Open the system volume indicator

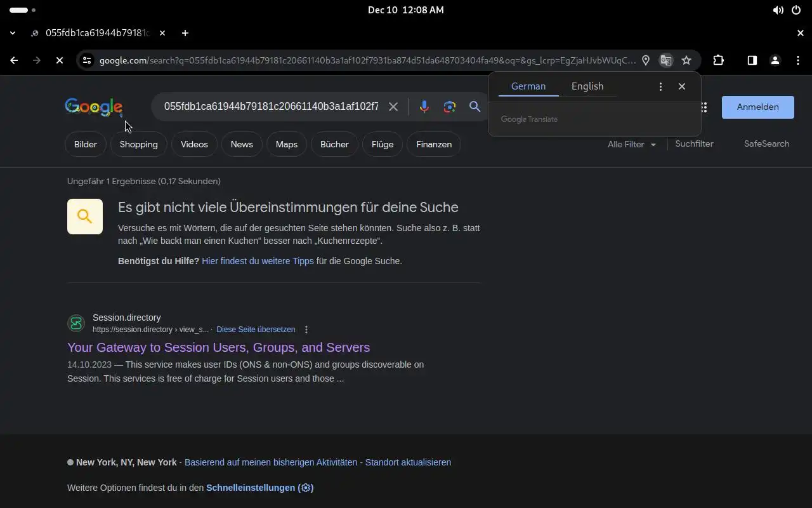coord(778,10)
